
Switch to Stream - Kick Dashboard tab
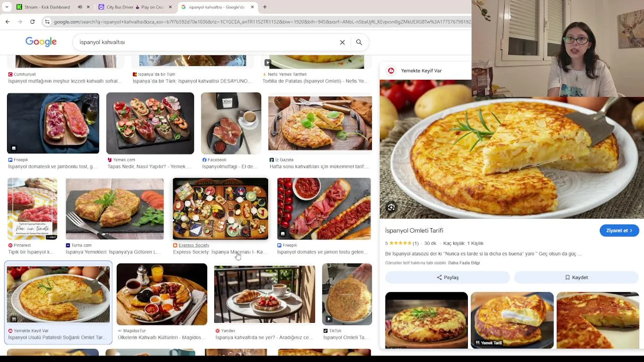pyautogui.click(x=47, y=7)
